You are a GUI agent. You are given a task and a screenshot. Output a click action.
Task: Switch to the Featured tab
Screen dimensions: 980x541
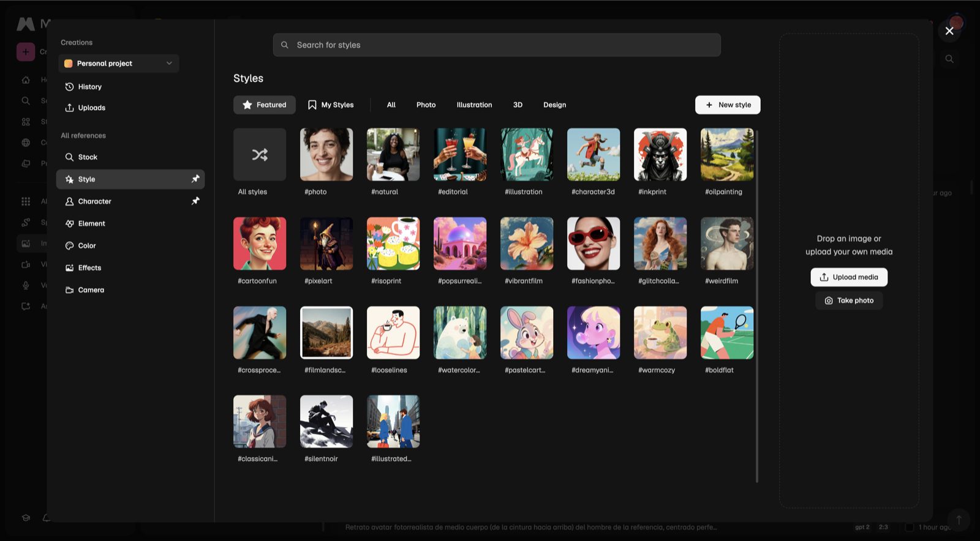click(x=265, y=105)
